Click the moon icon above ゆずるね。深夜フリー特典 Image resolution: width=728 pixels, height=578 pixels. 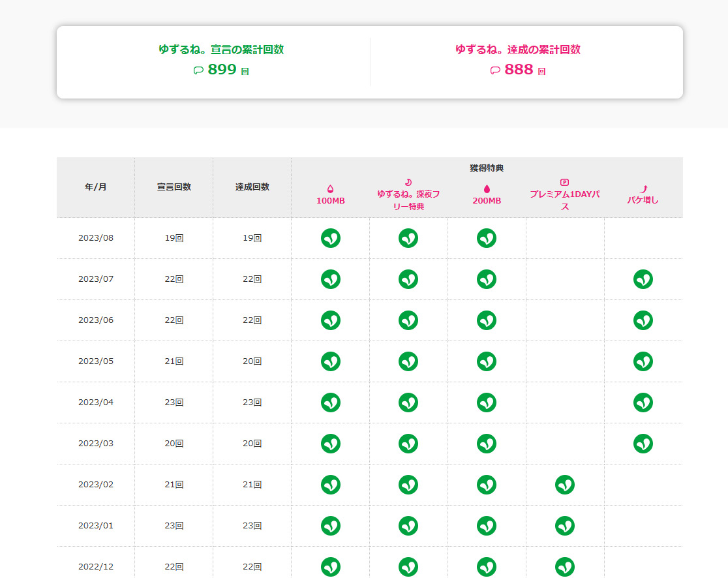click(x=408, y=182)
